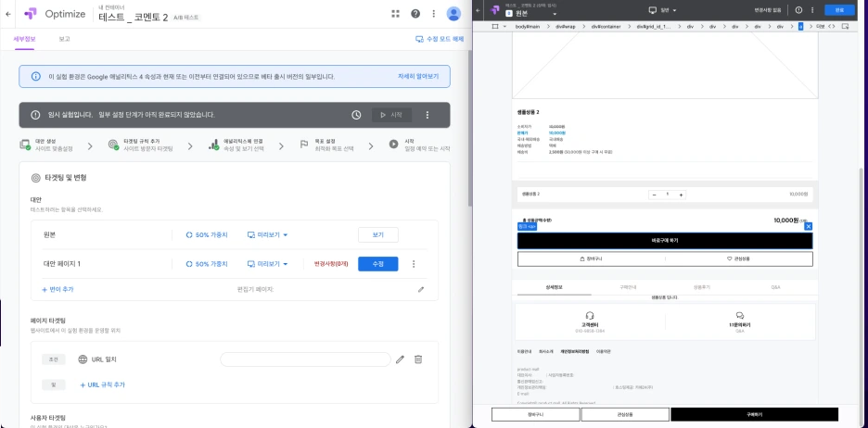Viewport: 868px width, 428px height.
Task: Click the schedule clock icon
Action: coord(356,115)
